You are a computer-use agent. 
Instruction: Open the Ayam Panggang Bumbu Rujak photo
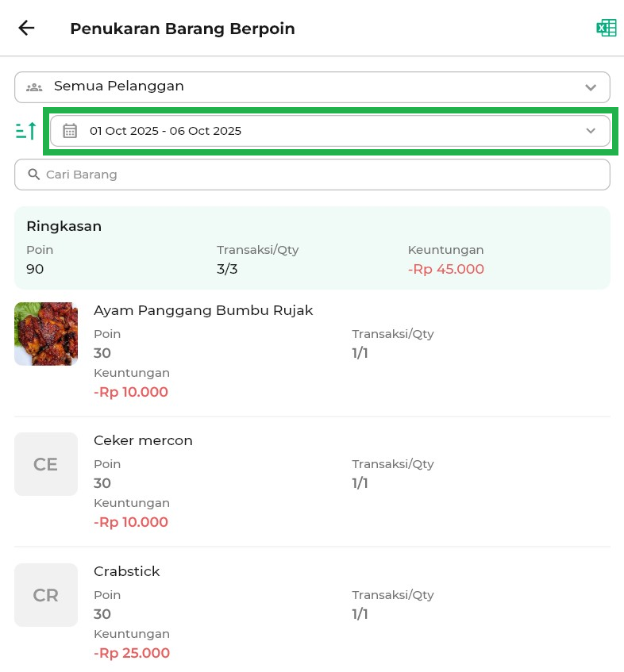tap(46, 333)
